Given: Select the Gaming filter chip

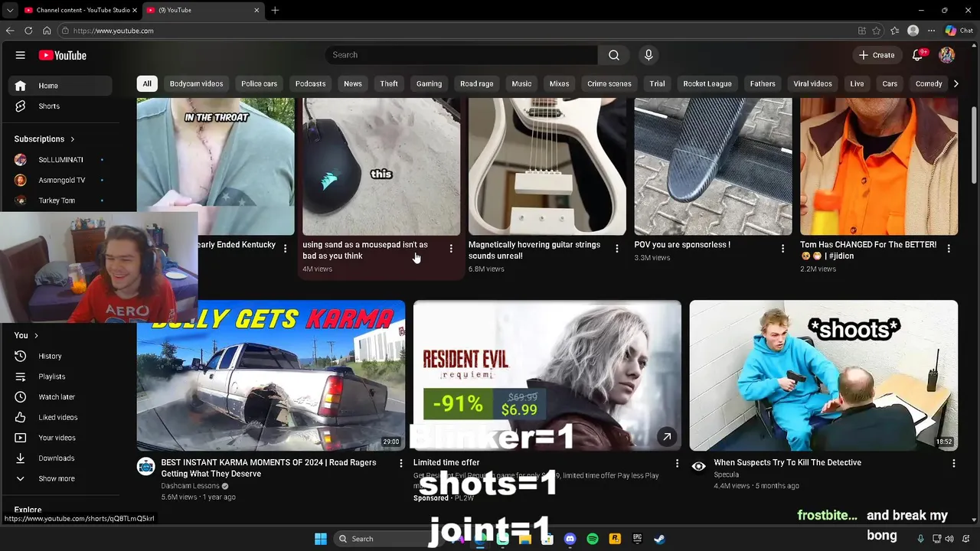Looking at the screenshot, I should [x=429, y=83].
